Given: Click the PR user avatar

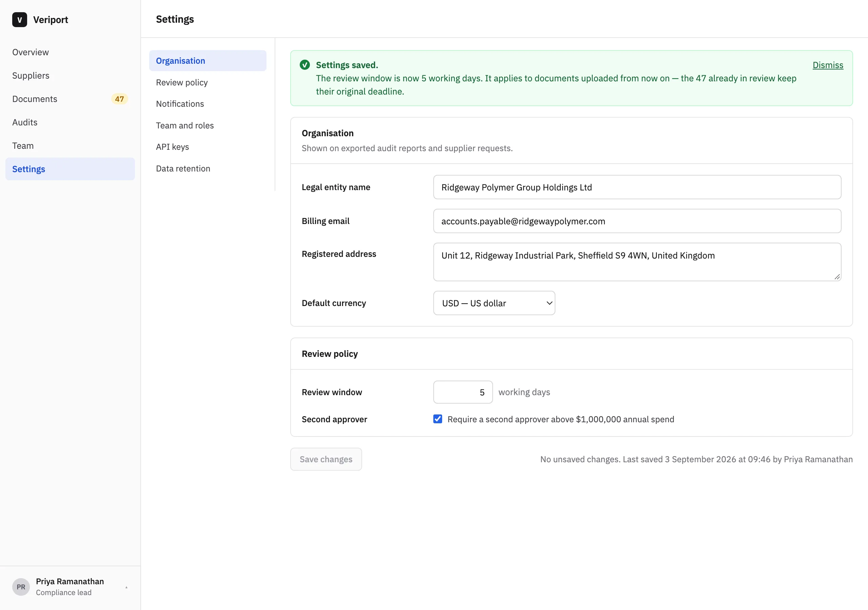Looking at the screenshot, I should pos(21,587).
